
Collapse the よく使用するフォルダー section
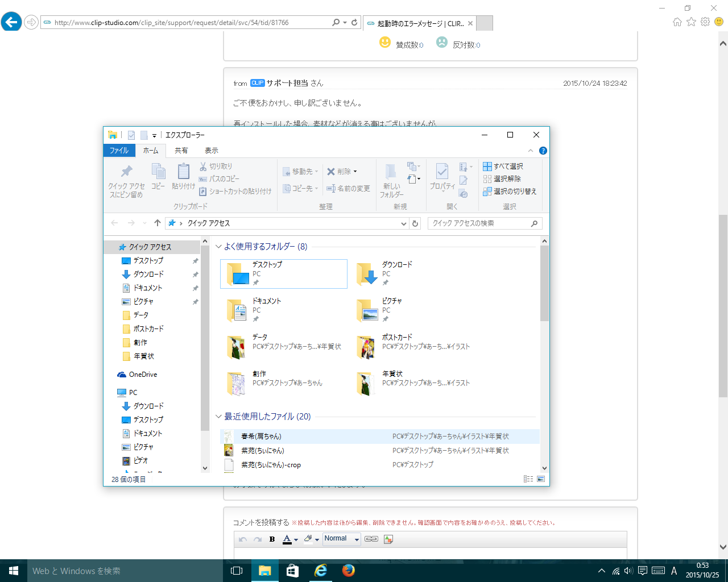tap(218, 247)
